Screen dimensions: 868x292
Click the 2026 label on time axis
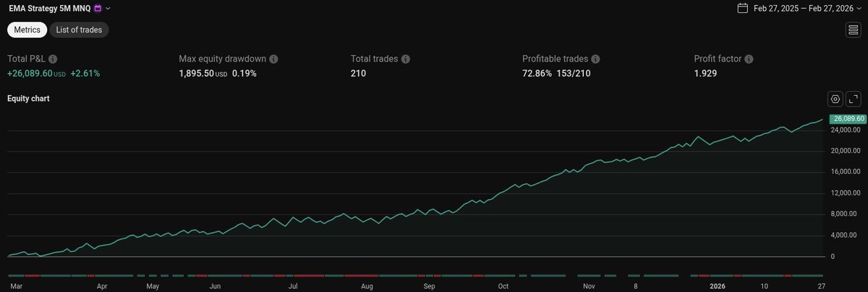(718, 286)
